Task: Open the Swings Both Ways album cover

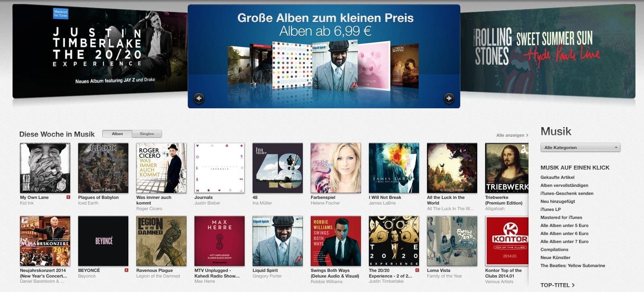Action: pos(336,241)
